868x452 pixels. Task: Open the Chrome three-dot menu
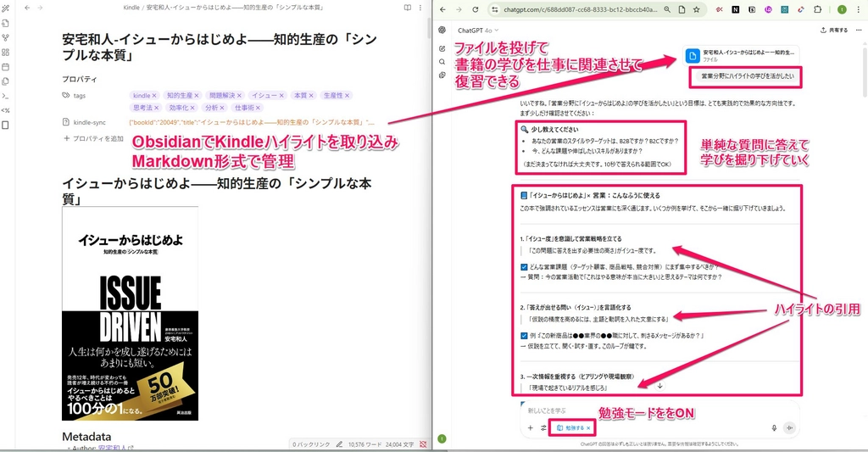pos(858,9)
